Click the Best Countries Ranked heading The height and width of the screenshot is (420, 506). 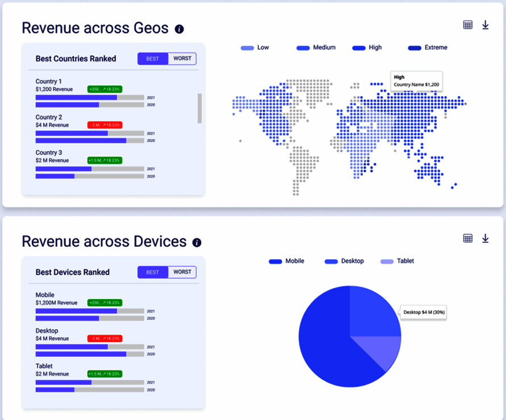(x=76, y=59)
